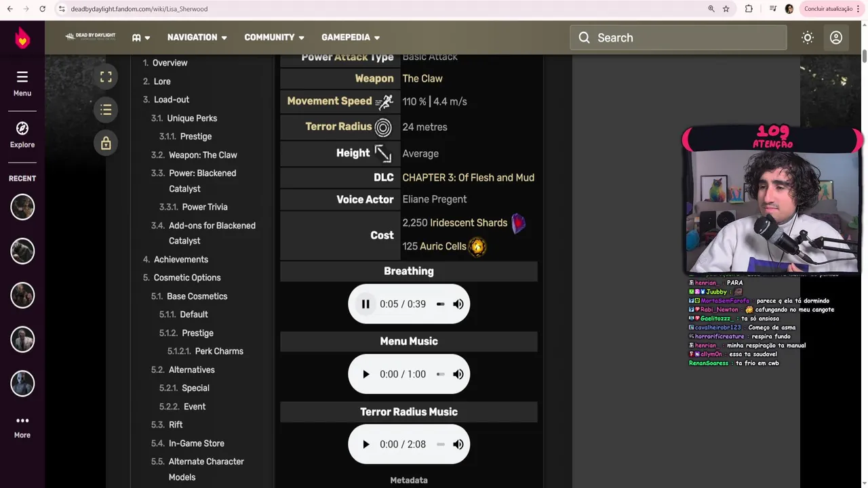Pause the Breathing audio
Screen dimensions: 868x488
point(366,304)
